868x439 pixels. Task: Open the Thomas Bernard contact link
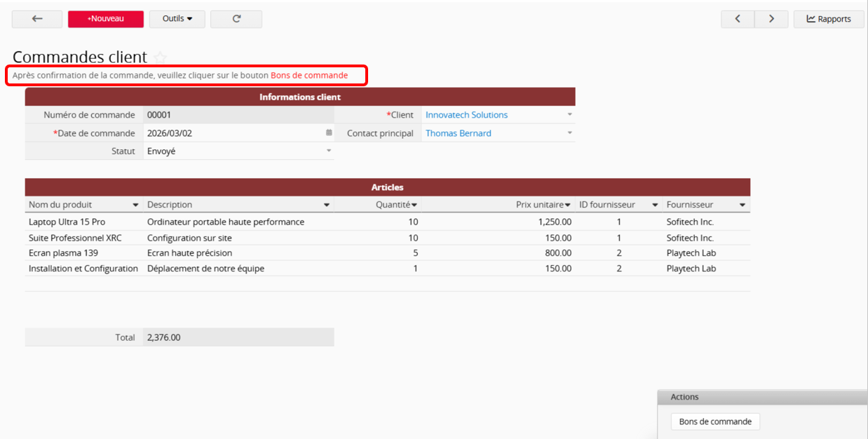[x=459, y=133]
